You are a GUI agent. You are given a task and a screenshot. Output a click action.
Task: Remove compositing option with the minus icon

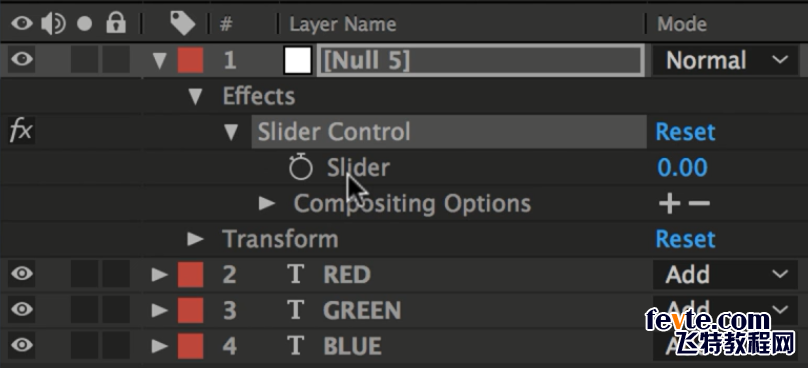pos(699,204)
